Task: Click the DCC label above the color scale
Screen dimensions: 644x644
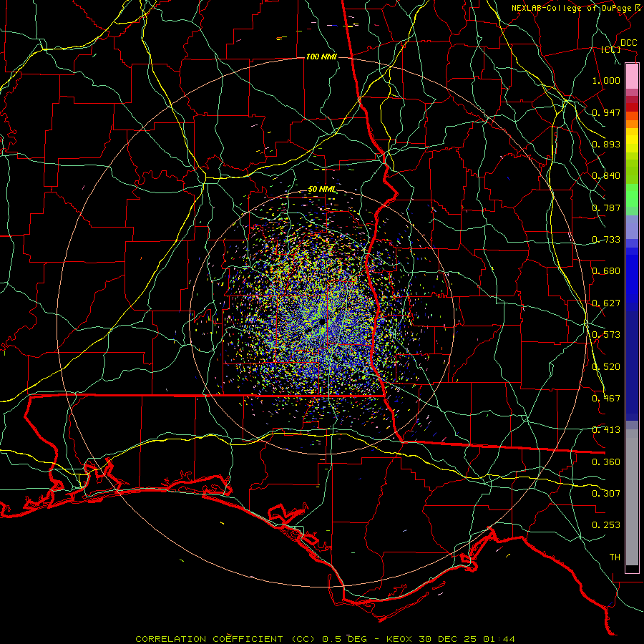Action: click(x=629, y=43)
